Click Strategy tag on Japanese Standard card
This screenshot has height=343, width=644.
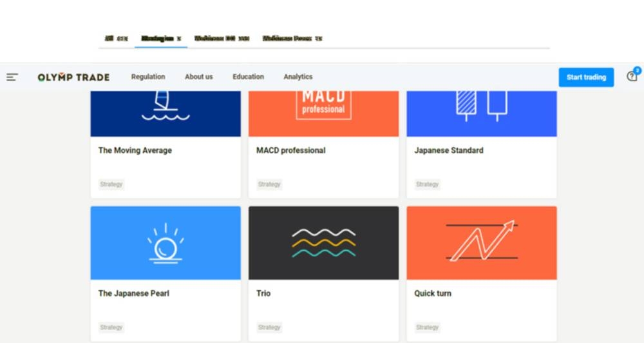click(428, 184)
